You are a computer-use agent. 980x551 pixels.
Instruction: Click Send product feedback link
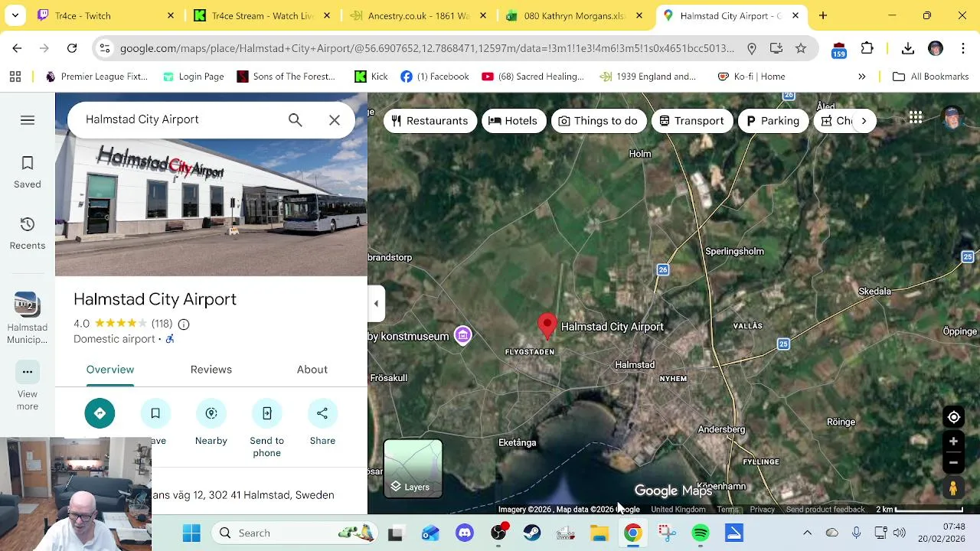(x=825, y=510)
